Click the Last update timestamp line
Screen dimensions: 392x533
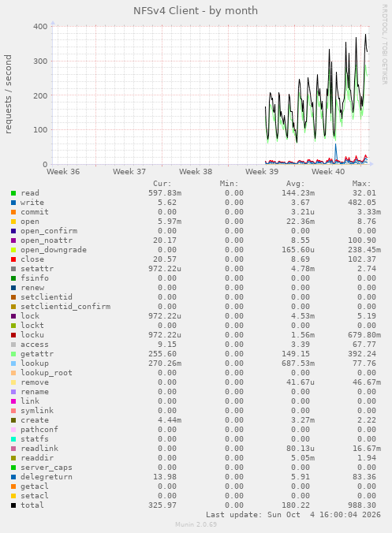pos(293,515)
